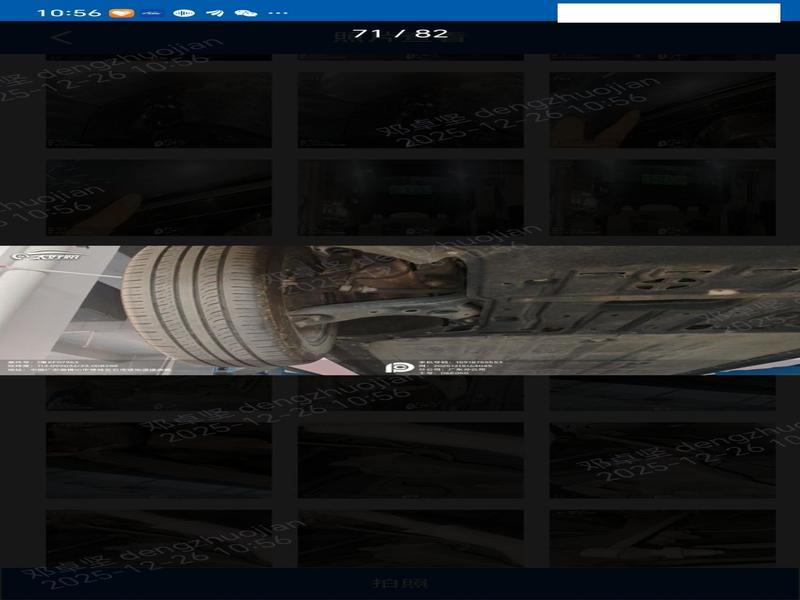Select the dimmed thumbnail showing a green sign

click(662, 198)
